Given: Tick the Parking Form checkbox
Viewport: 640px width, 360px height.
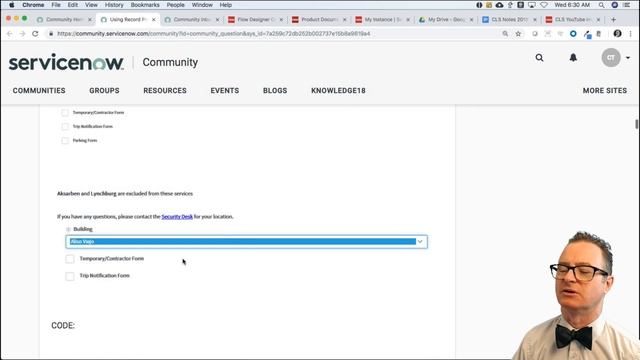Looking at the screenshot, I should tap(65, 140).
